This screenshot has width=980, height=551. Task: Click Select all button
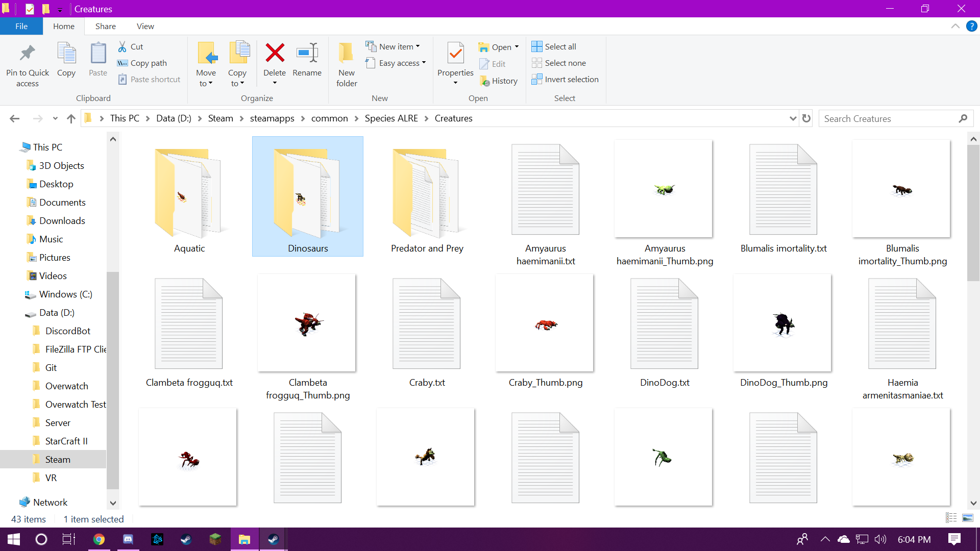click(x=554, y=46)
